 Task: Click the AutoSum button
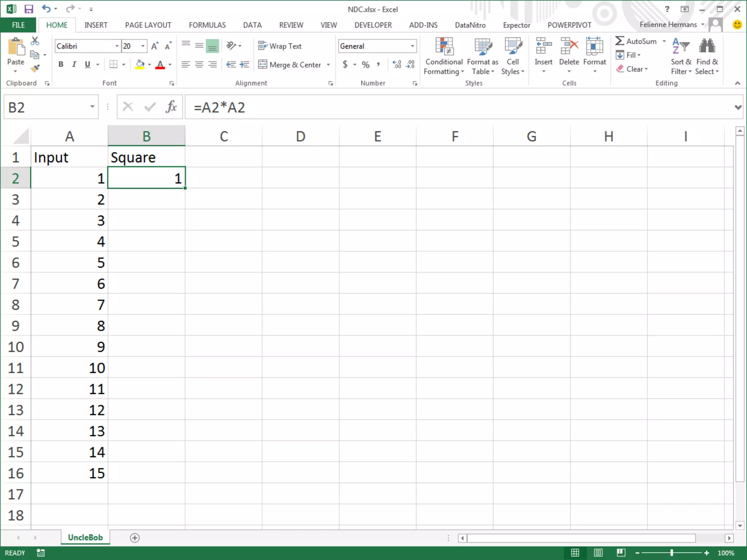coord(636,41)
